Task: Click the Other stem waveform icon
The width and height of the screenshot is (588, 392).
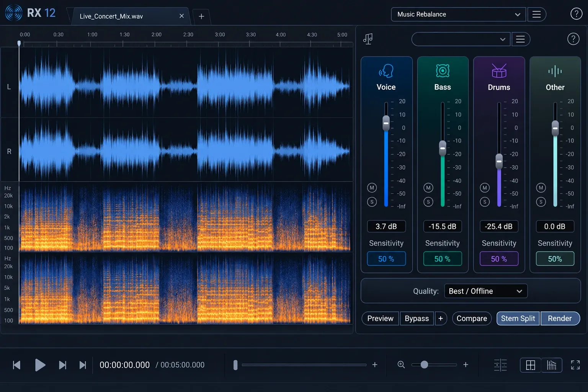Action: 555,71
